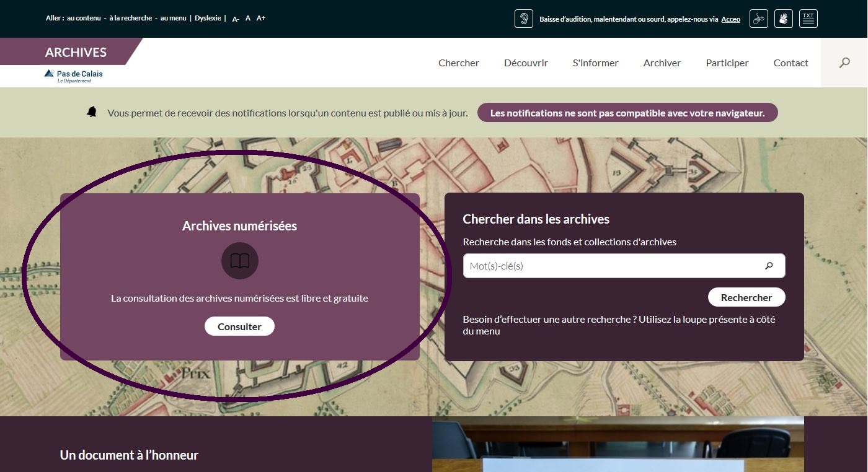
Task: Open the Participer menu
Action: pos(727,62)
